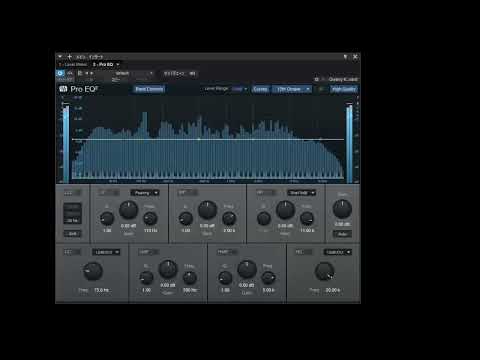Image resolution: width=480 pixels, height=360 pixels.
Task: Open the LC slope dropdown
Action: [106, 252]
